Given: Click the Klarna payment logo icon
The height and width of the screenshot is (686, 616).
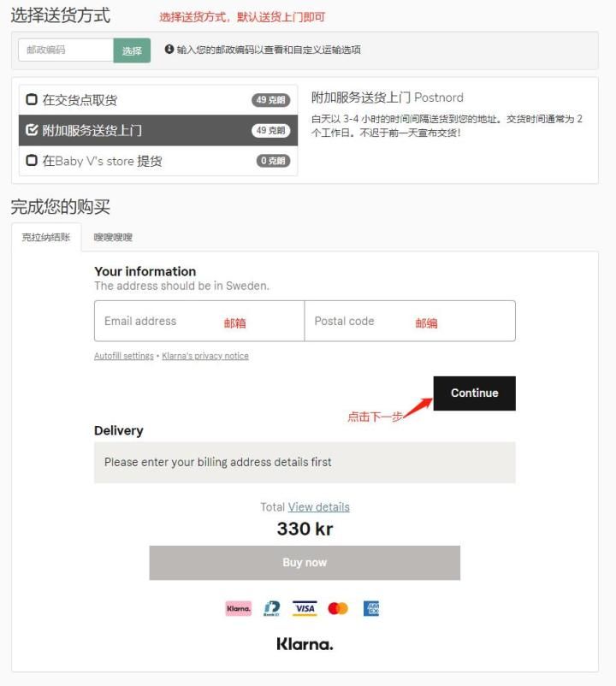Looking at the screenshot, I should [x=239, y=608].
